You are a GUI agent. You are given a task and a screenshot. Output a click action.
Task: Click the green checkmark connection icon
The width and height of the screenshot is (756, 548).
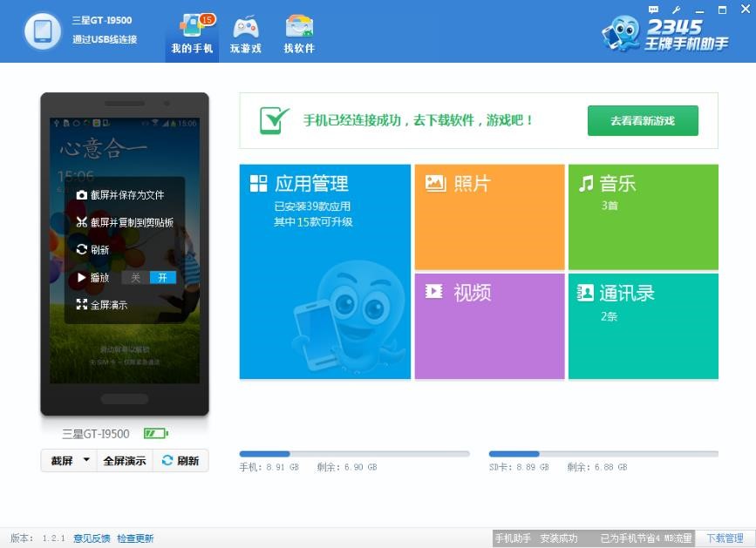click(x=275, y=120)
